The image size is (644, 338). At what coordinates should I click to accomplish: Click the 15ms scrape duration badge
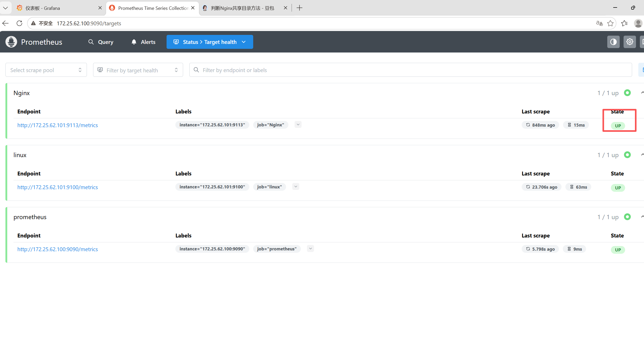pyautogui.click(x=576, y=125)
